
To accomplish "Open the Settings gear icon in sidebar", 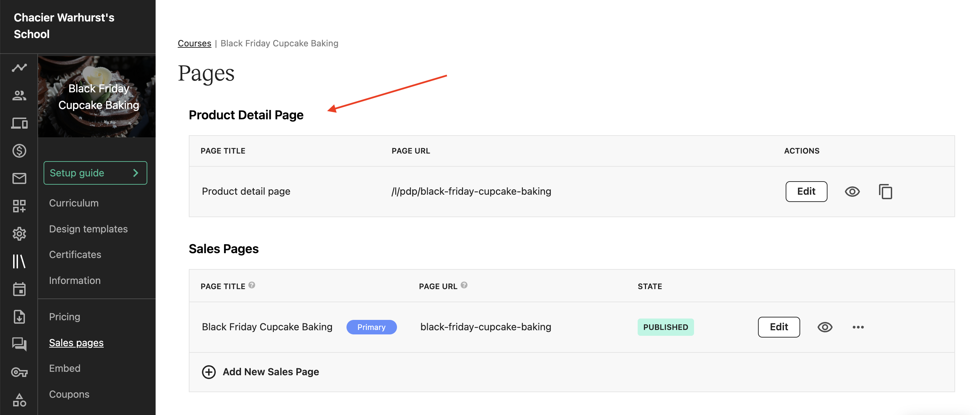I will pos(19,233).
